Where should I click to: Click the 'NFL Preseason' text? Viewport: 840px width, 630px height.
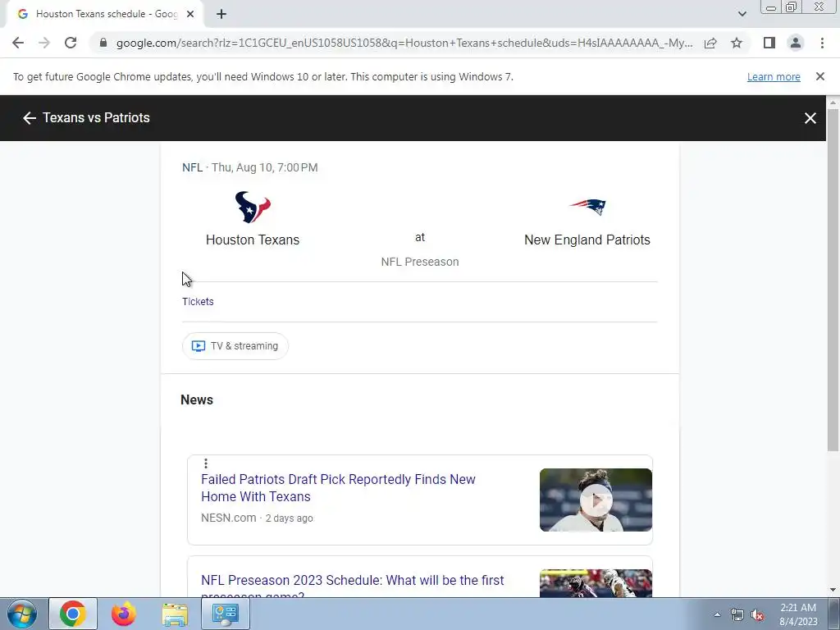pyautogui.click(x=420, y=262)
